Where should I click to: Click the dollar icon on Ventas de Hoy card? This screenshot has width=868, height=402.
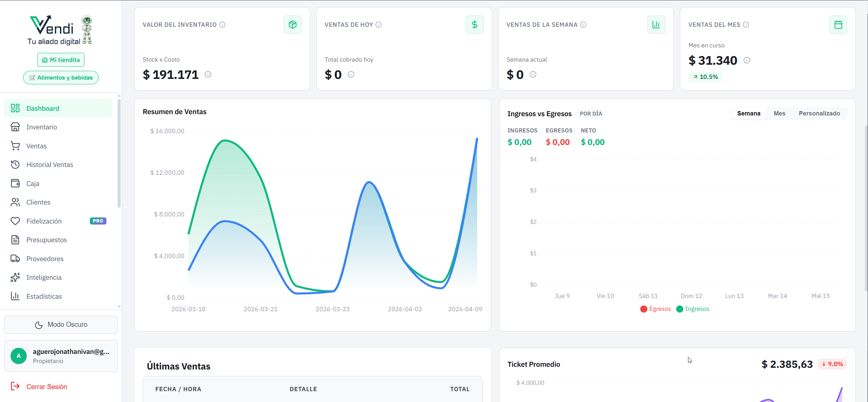(475, 24)
